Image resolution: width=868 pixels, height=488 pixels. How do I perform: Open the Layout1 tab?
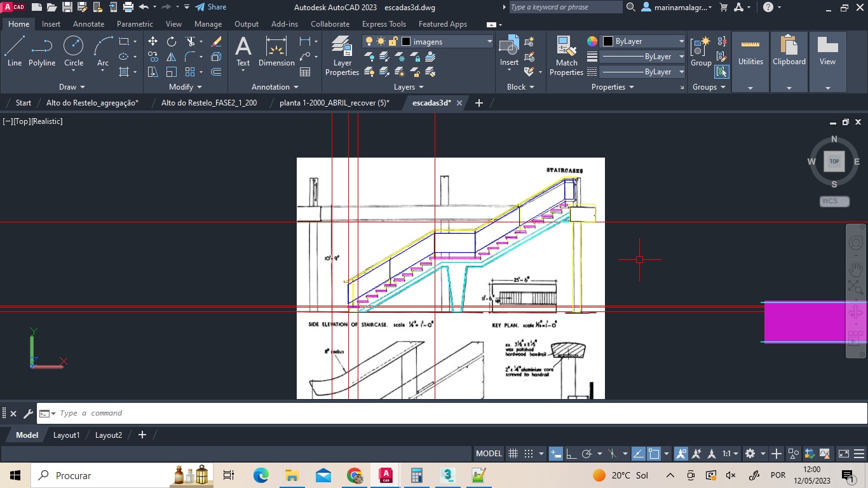[66, 435]
